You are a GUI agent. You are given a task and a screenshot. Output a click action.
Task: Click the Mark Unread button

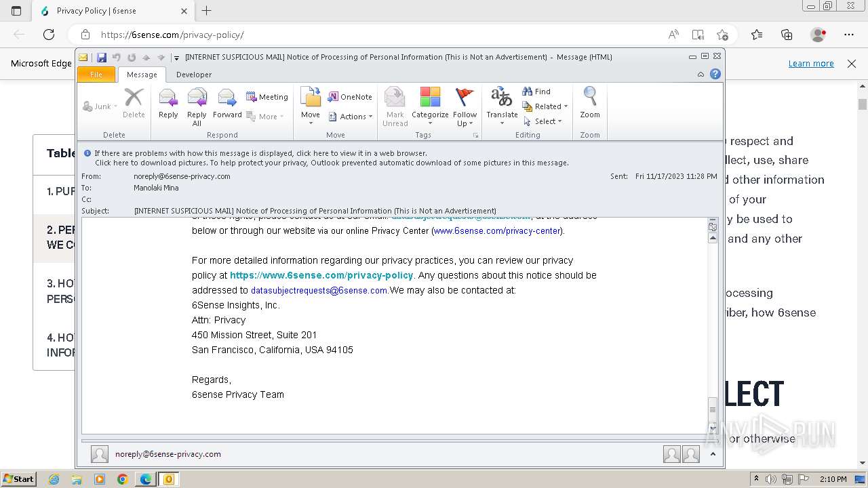point(395,107)
